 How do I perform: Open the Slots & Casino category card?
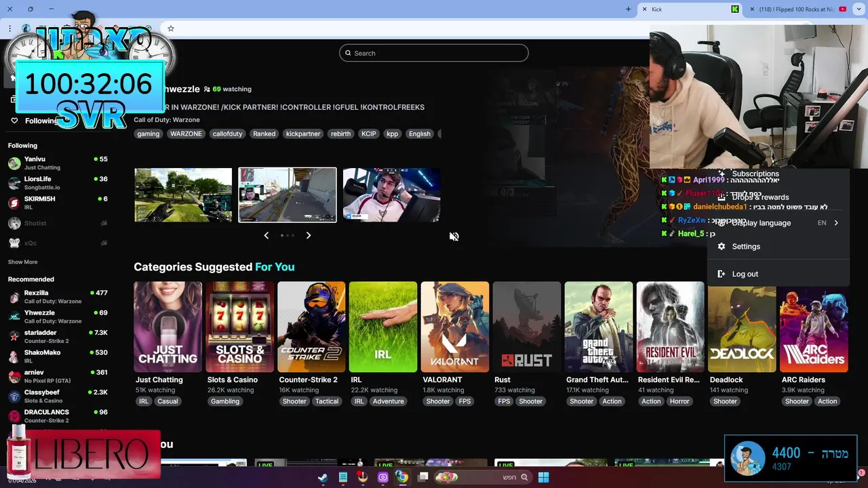tap(239, 327)
